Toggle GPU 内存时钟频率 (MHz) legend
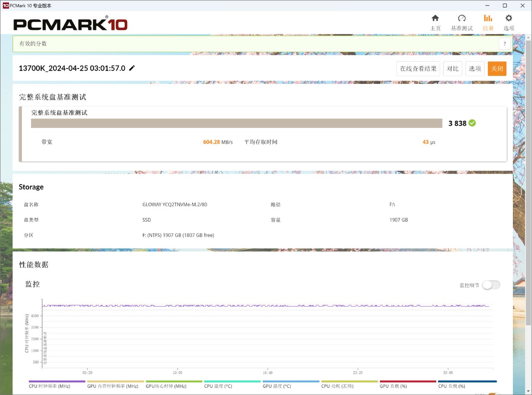The width and height of the screenshot is (532, 395). [116, 384]
